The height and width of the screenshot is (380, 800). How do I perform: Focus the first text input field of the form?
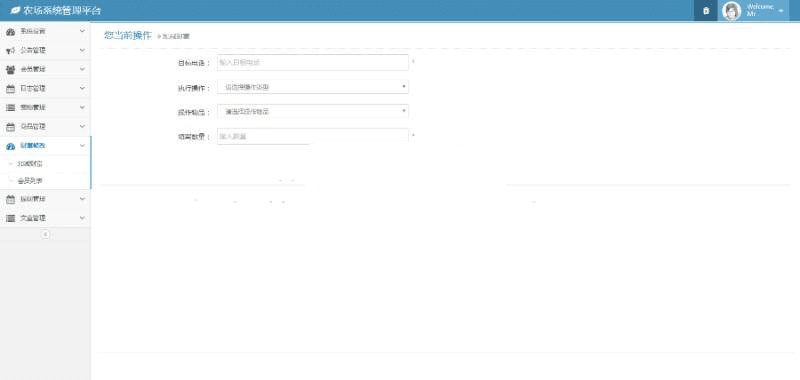(x=313, y=63)
